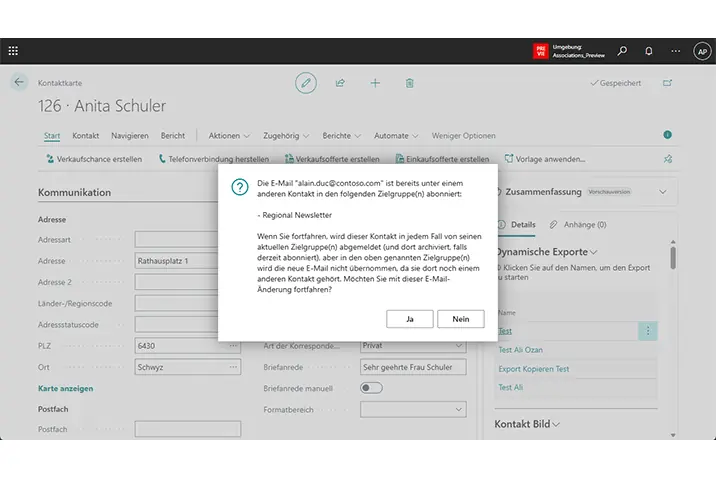
Task: Click the environment PRE VIE badge
Action: 541,51
